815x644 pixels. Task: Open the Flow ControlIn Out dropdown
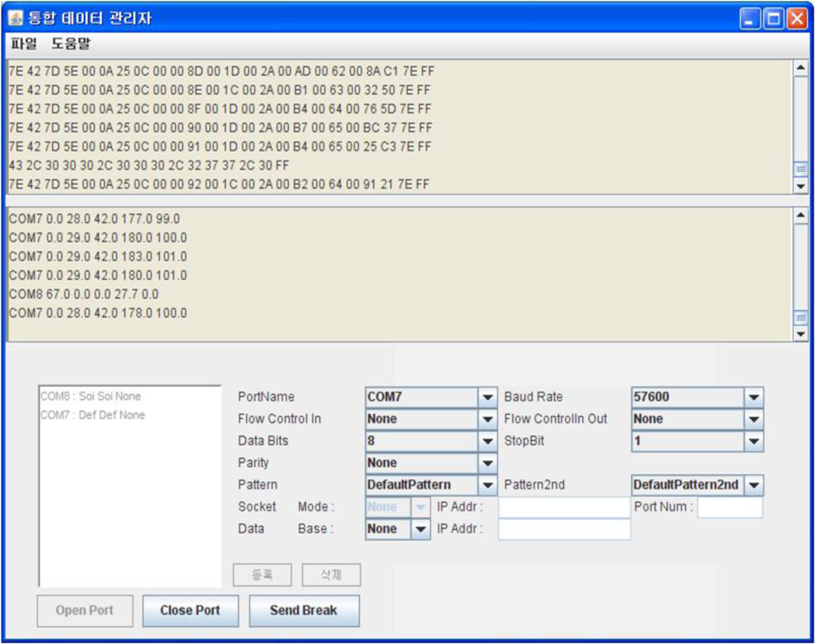point(753,419)
